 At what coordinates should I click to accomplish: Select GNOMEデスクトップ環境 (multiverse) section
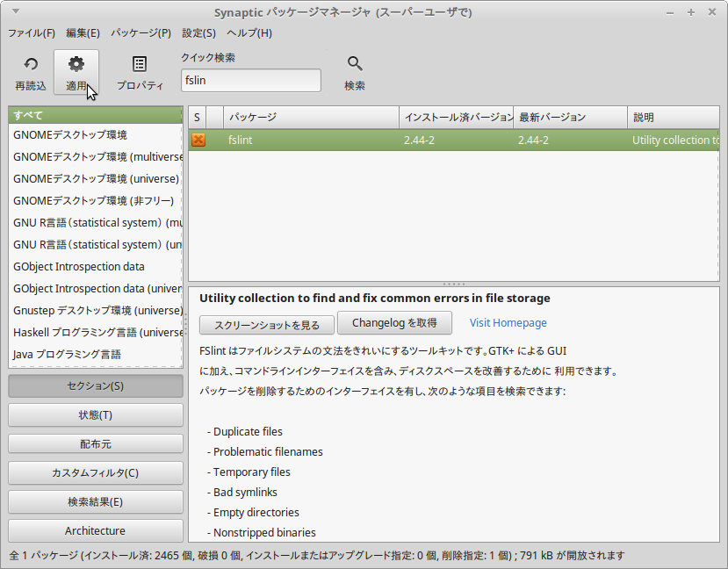click(95, 157)
